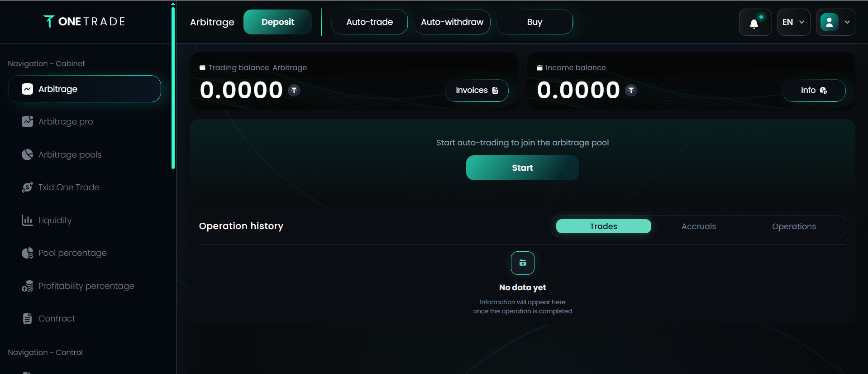Open Contract in the sidebar
Viewport: 868px width, 374px height.
(x=85, y=318)
